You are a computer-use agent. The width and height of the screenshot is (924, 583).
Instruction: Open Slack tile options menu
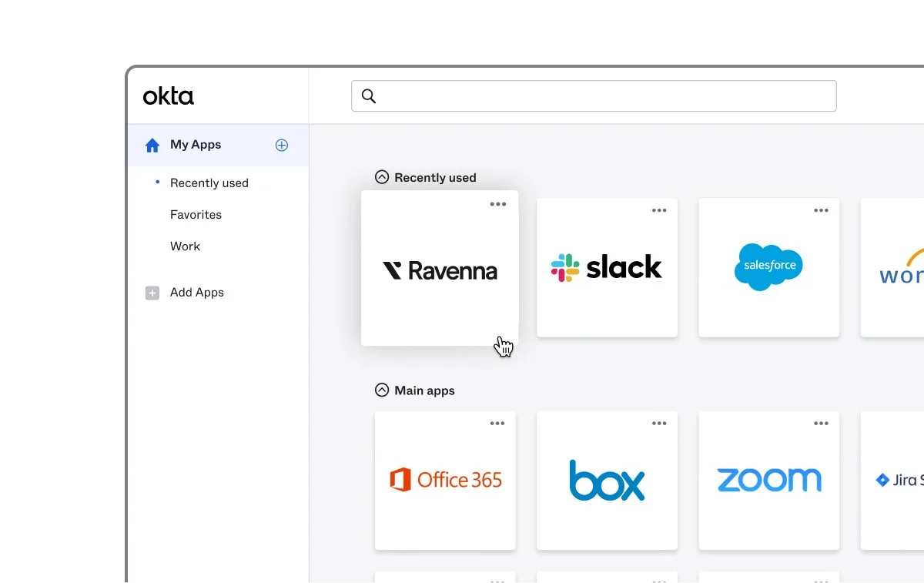[x=659, y=210]
